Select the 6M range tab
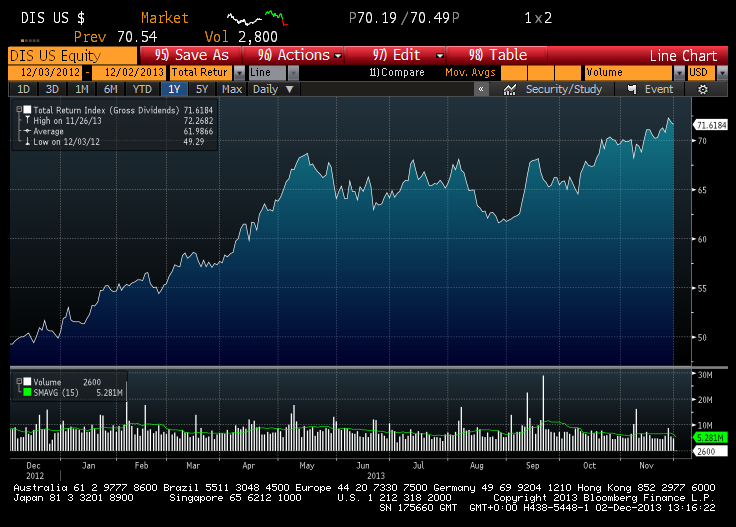This screenshot has height=527, width=736. click(x=110, y=89)
